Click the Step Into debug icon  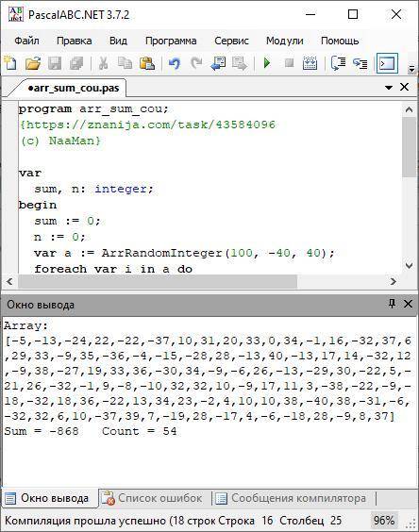[360, 63]
